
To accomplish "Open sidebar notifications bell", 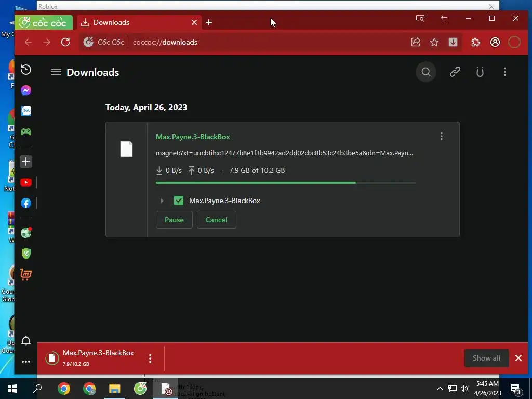I will tap(26, 341).
